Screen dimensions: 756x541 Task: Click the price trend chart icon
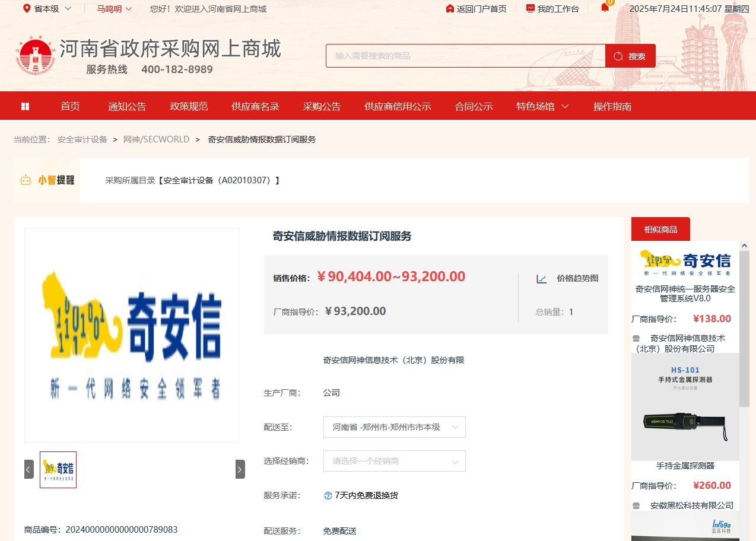point(542,279)
